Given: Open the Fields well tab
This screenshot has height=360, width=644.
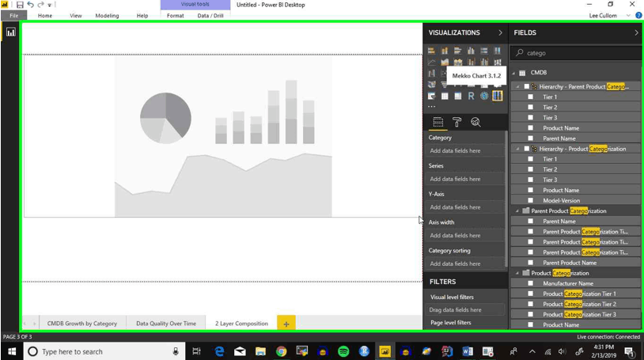Looking at the screenshot, I should [438, 122].
